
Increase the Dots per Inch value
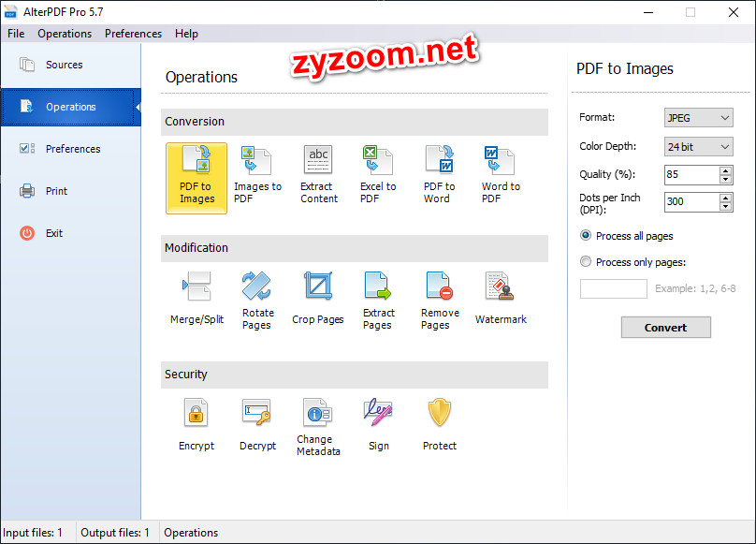(725, 198)
